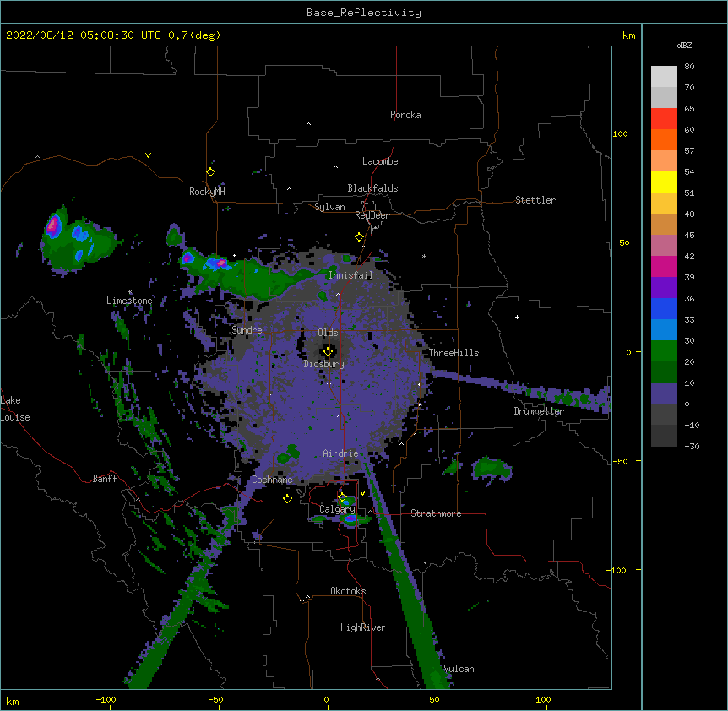This screenshot has width=728, height=711.
Task: Select the light gray 80–70 dBZ swatch
Action: [664, 77]
